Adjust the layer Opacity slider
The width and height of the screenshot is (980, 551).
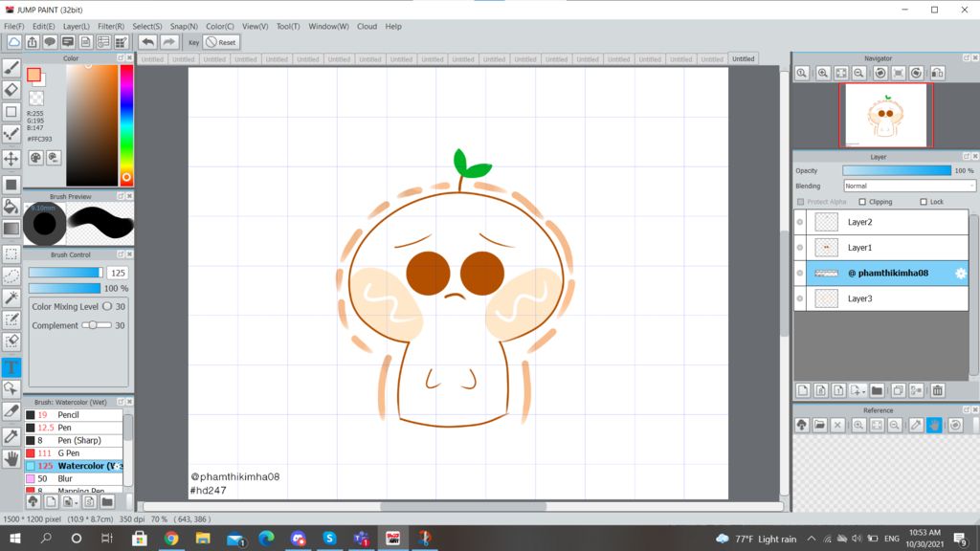pos(897,170)
